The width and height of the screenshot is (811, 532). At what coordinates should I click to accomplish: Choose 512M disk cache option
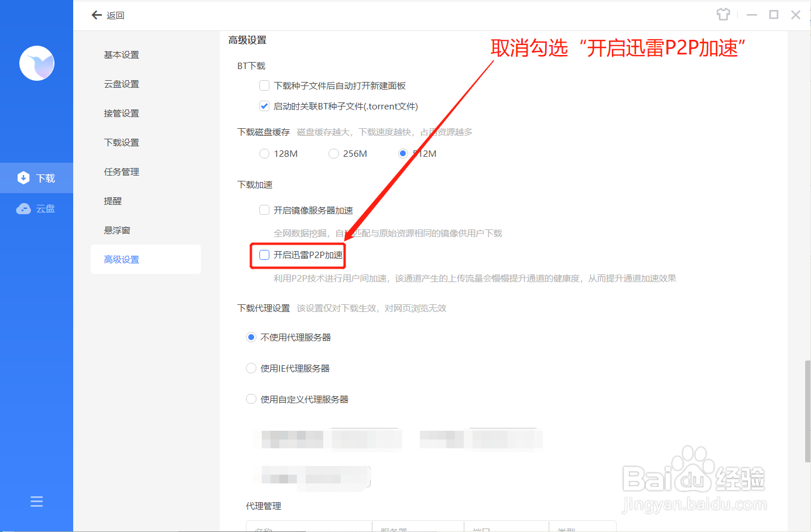(x=403, y=153)
